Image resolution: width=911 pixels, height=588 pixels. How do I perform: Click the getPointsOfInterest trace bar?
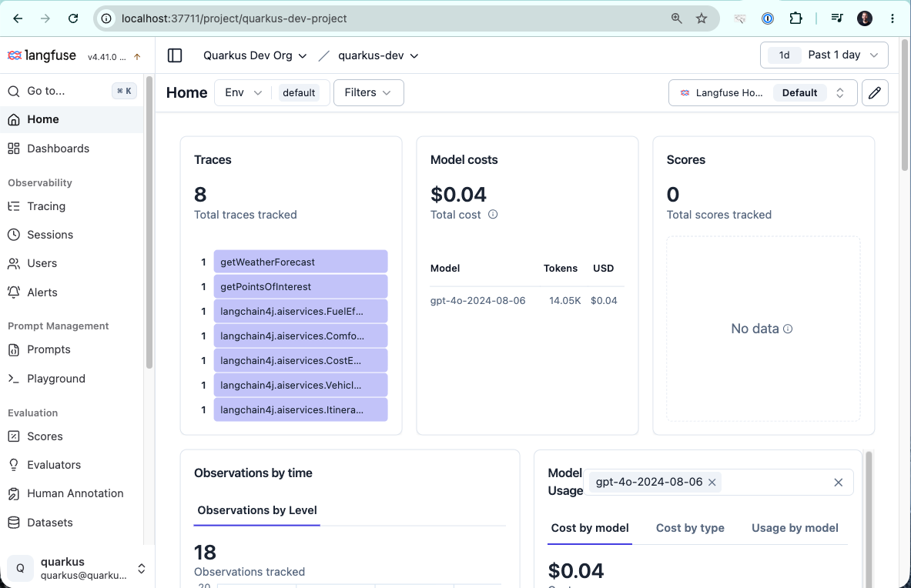pos(300,287)
